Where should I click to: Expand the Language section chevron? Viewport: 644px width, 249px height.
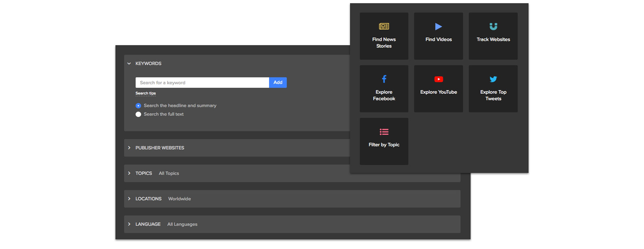click(x=129, y=224)
